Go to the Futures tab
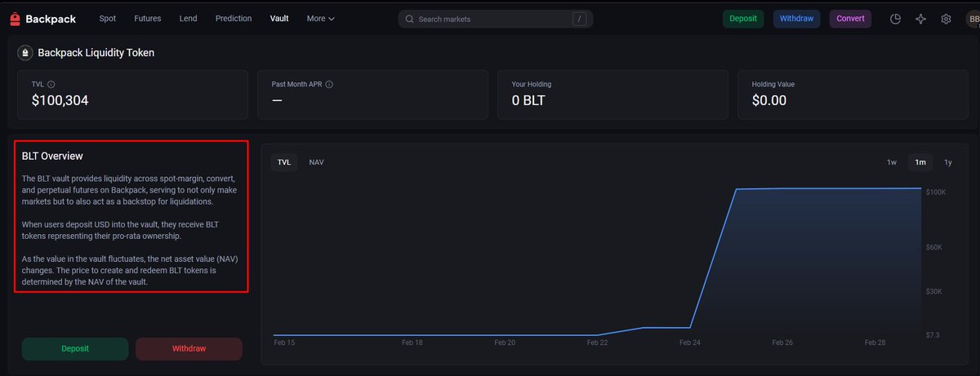The width and height of the screenshot is (980, 376). tap(148, 18)
